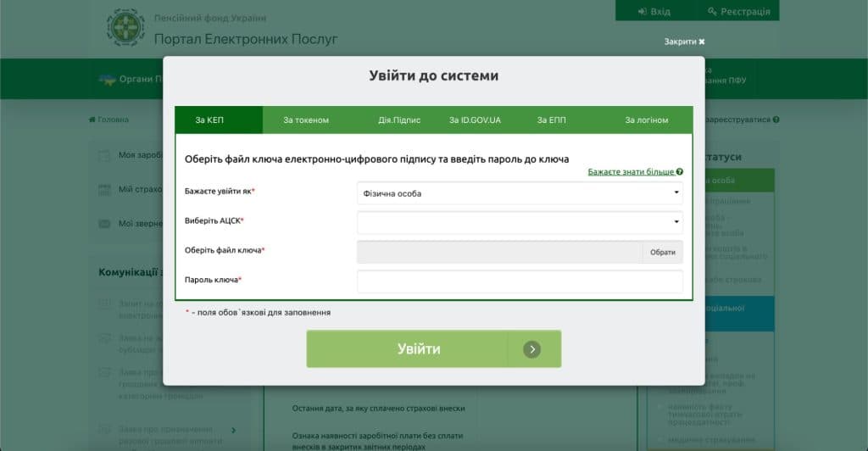Viewport: 868px width, 451px height.
Task: Open the За ID.GOV.UA tab
Action: 475,120
